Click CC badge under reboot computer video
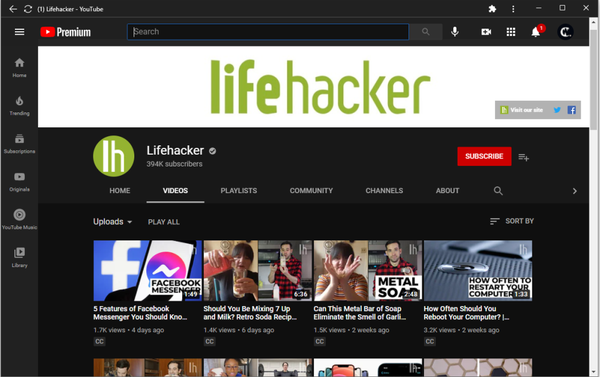The height and width of the screenshot is (377, 600). coord(430,341)
